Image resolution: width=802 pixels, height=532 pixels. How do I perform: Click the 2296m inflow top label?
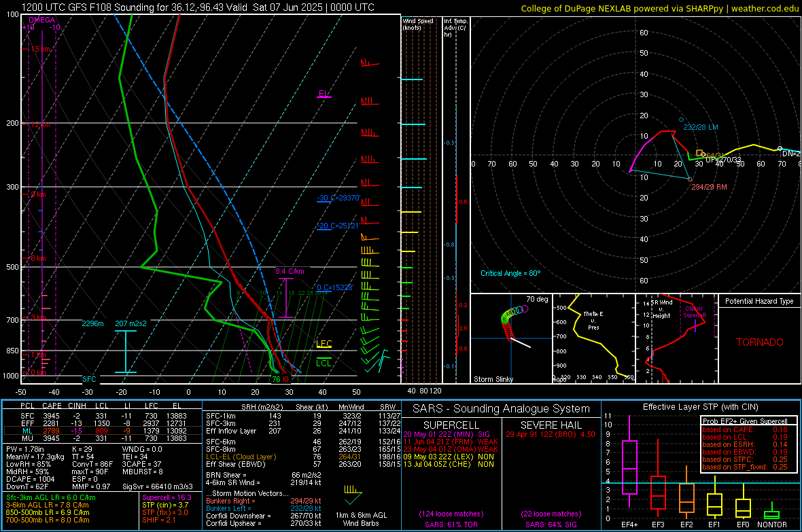click(92, 323)
